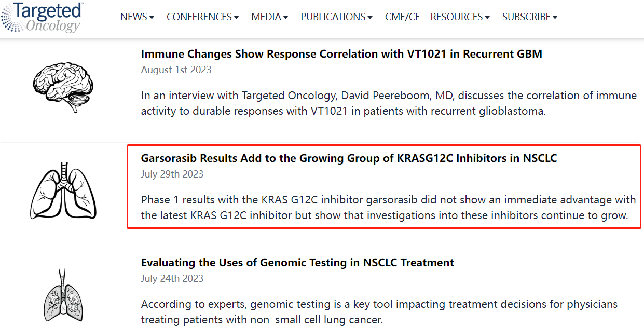This screenshot has height=326, width=644.
Task: Click the lungs outline illustration
Action: tap(63, 190)
